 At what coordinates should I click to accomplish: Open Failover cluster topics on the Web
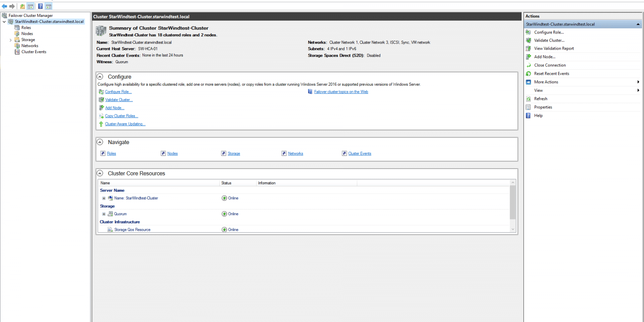tap(341, 92)
